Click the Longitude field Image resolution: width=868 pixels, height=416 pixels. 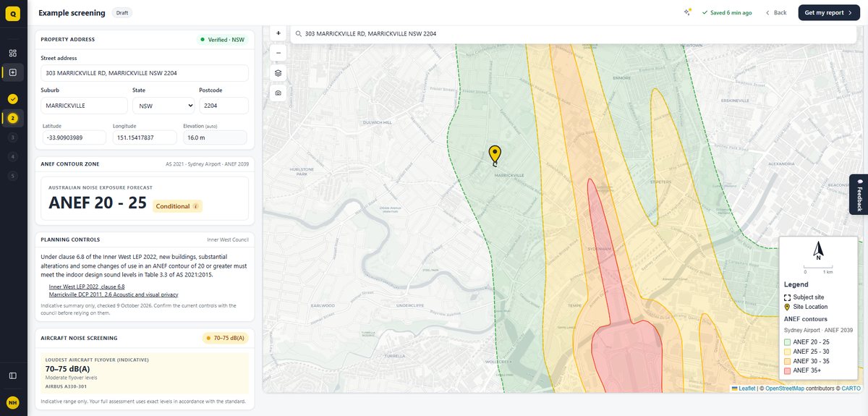pos(145,137)
